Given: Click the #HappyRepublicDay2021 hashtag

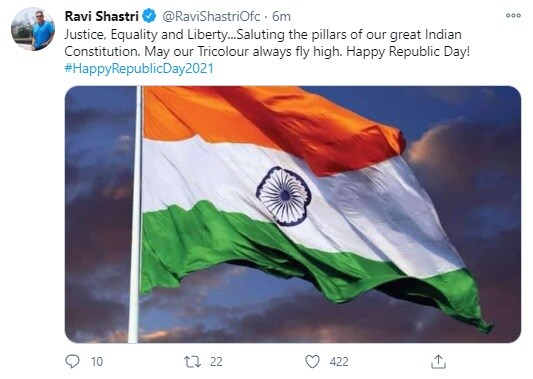Looking at the screenshot, I should [139, 68].
